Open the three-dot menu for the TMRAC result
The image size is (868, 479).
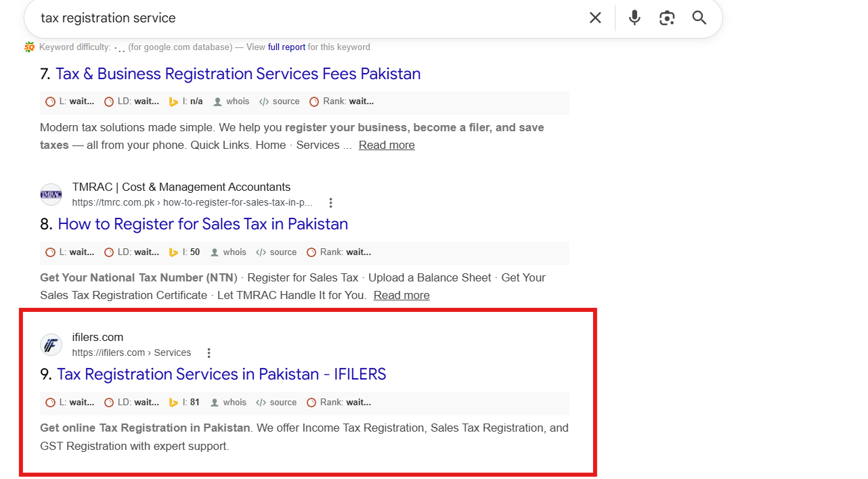pos(330,202)
